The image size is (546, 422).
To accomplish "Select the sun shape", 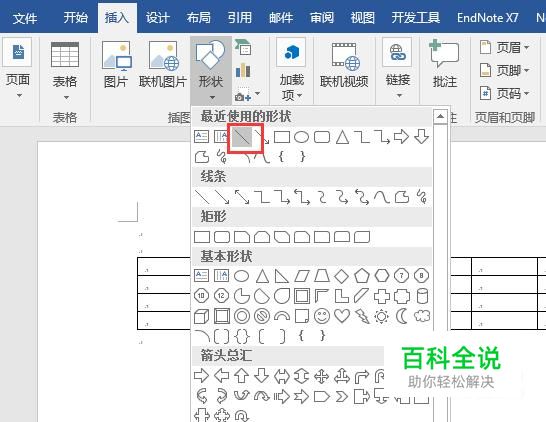I will [382, 316].
